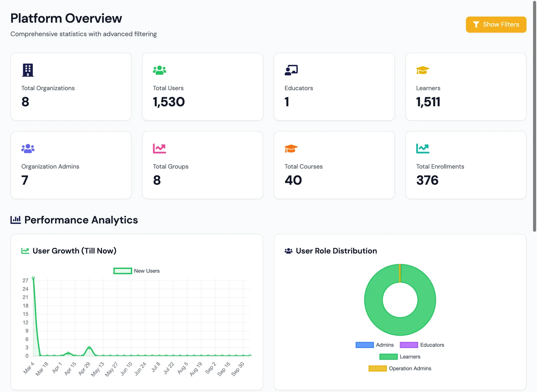
Task: Click the Show Filters button
Action: point(496,24)
